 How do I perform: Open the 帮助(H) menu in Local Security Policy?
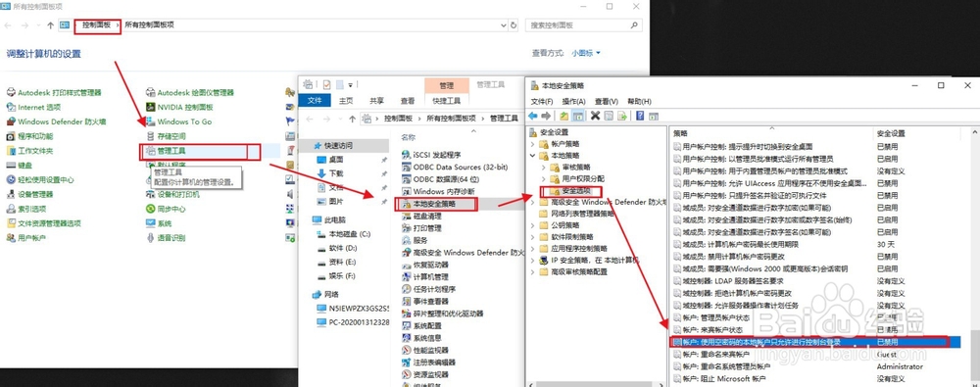639,101
